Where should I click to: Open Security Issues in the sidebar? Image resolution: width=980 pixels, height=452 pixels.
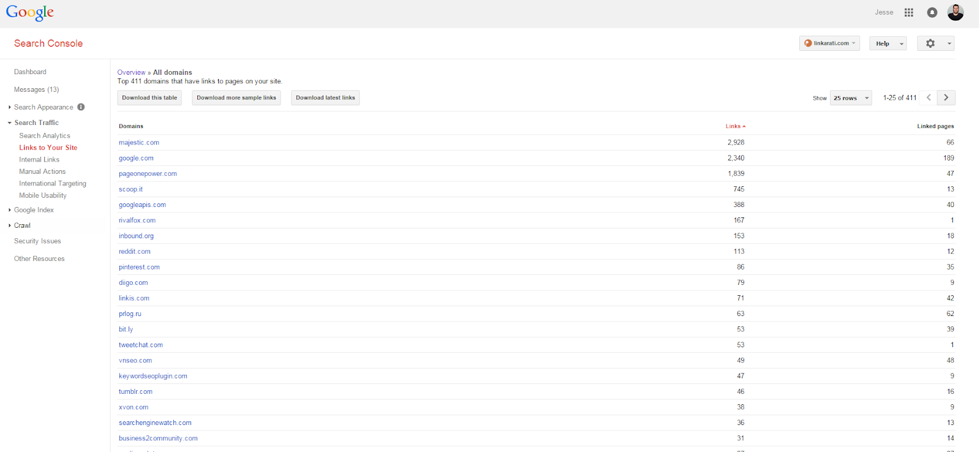click(x=37, y=241)
